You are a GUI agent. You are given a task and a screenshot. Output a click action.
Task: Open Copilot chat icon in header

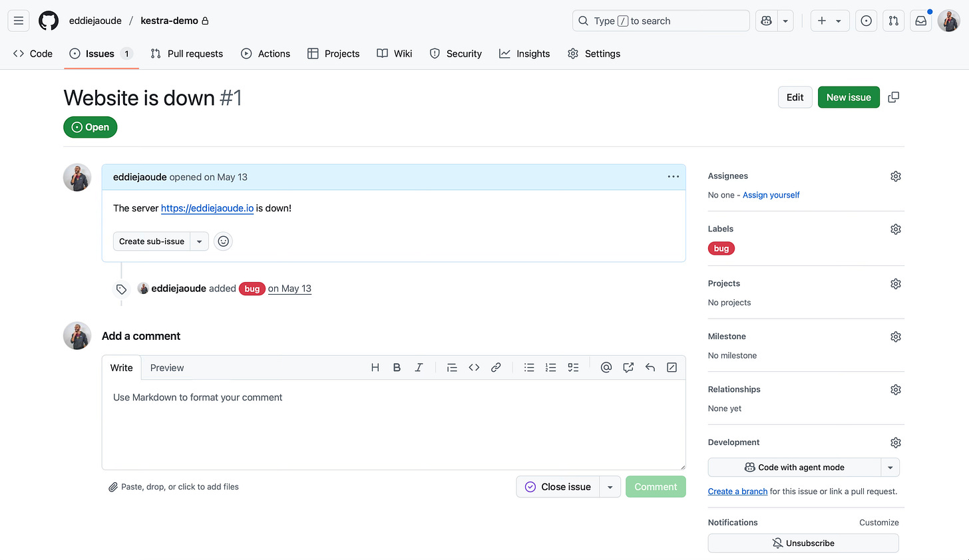767,21
